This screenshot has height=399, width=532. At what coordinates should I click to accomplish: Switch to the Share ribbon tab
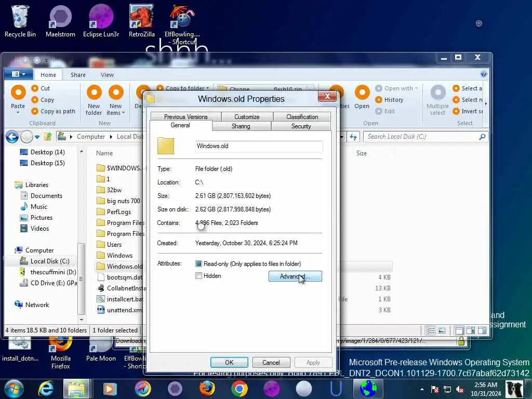78,75
